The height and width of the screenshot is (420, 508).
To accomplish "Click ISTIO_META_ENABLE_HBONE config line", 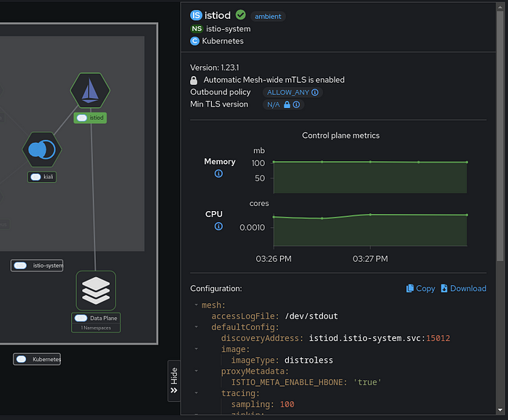I will point(306,382).
